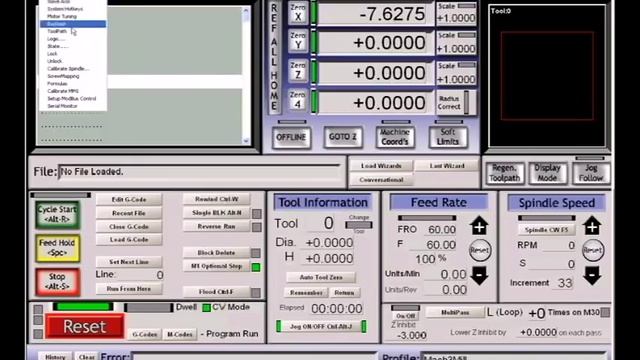Click the Display Mode button

(547, 173)
